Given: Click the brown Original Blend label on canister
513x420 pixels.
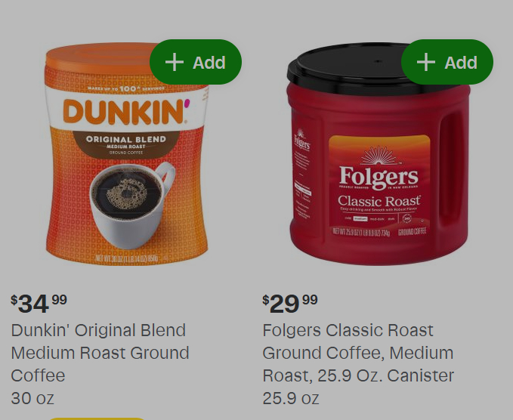Looking at the screenshot, I should (126, 144).
